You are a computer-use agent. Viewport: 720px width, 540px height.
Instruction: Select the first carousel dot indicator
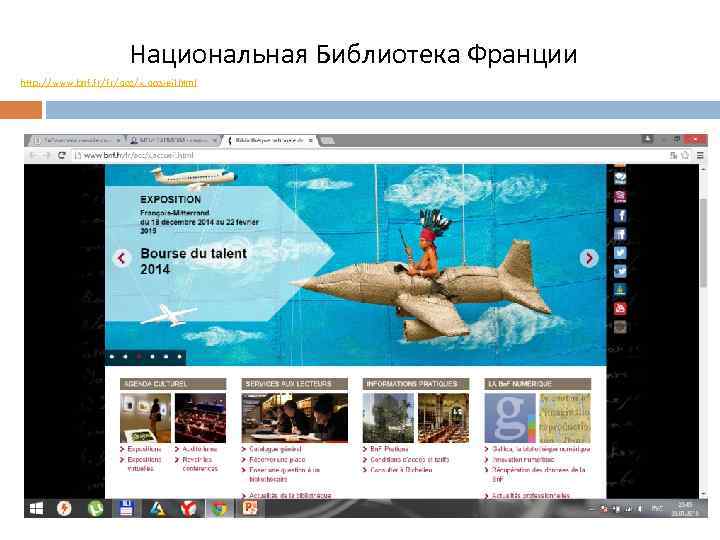coord(112,356)
